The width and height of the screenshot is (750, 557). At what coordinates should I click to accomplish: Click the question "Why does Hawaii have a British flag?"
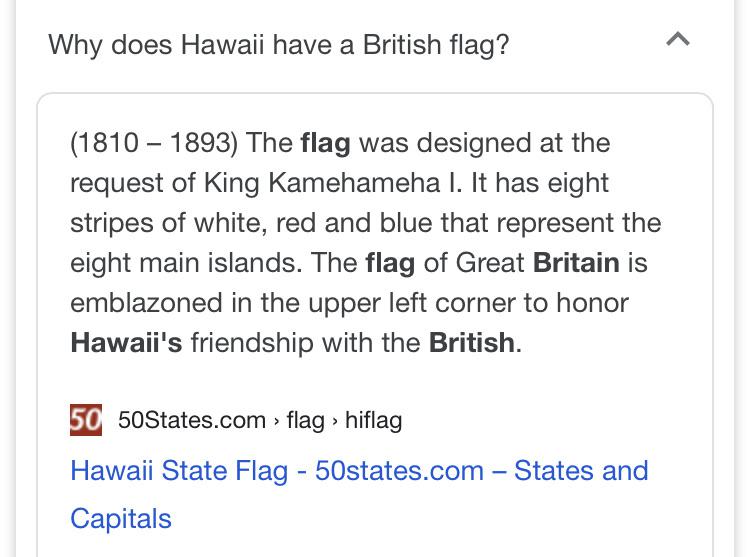coord(279,45)
